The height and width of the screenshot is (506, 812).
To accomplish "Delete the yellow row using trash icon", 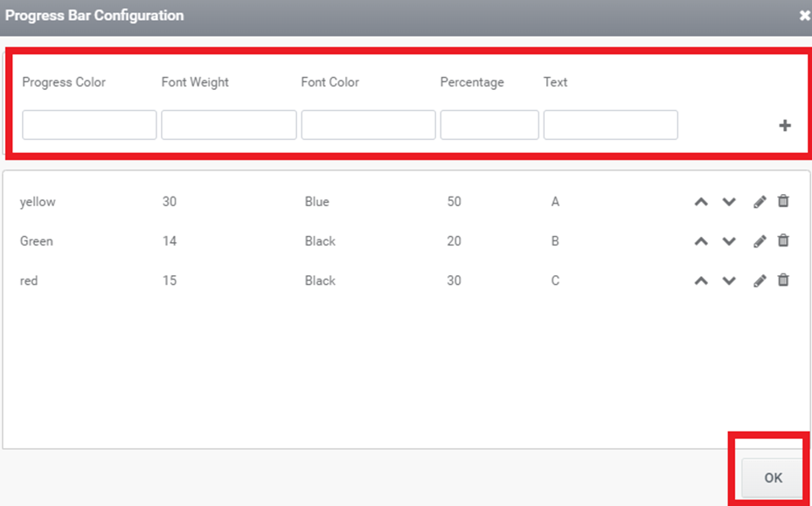I will 783,201.
